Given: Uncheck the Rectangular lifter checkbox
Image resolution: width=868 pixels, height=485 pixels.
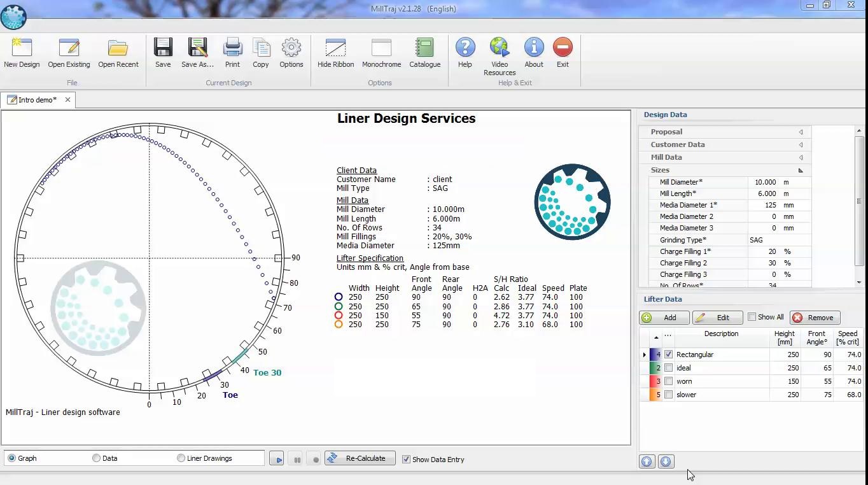Looking at the screenshot, I should coord(668,355).
